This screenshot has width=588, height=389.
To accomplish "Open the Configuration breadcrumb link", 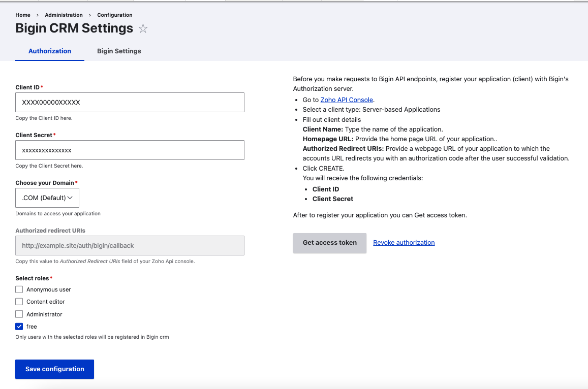I will coord(115,15).
